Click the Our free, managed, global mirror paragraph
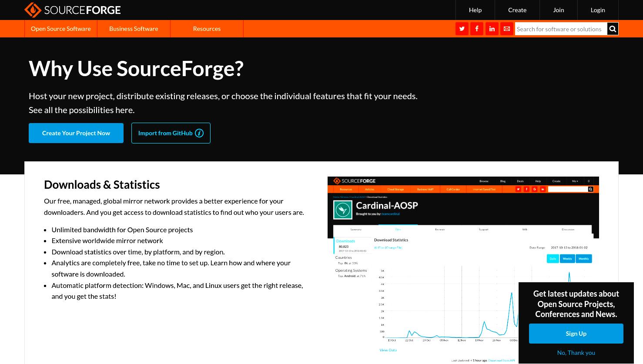Viewport: 643px width, 364px height. pos(174,207)
